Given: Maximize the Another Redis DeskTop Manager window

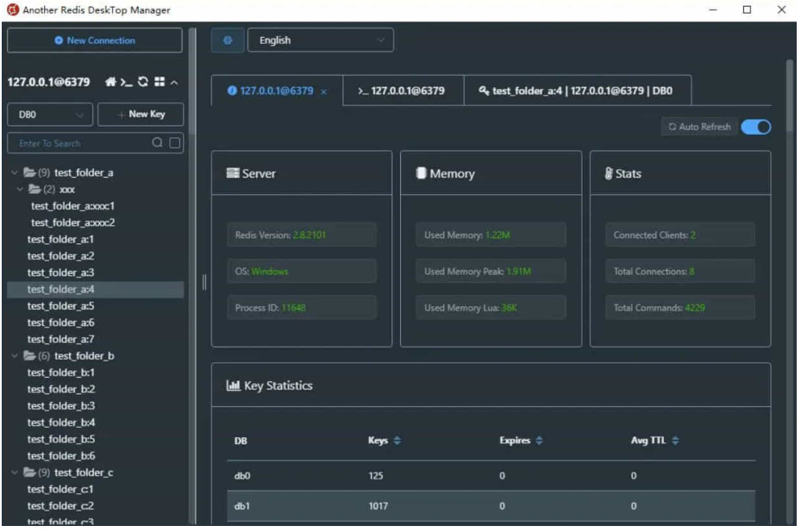Looking at the screenshot, I should (x=747, y=9).
